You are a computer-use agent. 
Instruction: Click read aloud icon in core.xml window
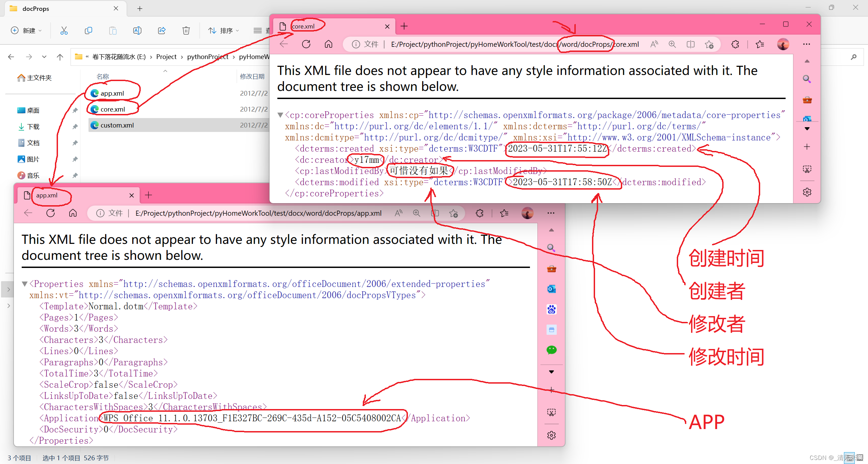click(x=654, y=44)
